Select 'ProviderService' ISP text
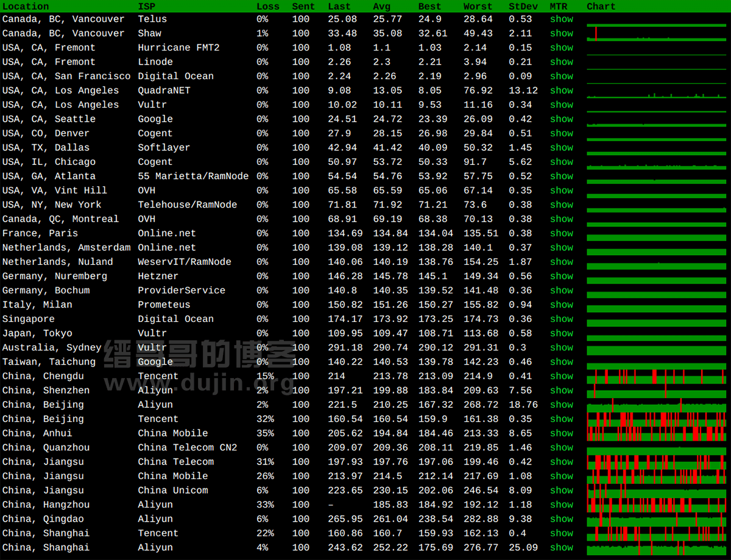This screenshot has height=560, width=731. point(182,290)
